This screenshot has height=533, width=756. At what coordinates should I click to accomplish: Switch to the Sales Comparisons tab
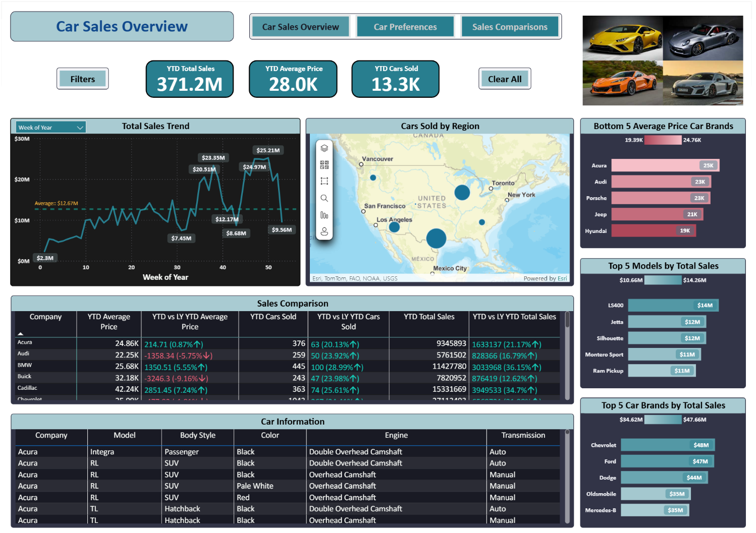[x=510, y=27]
